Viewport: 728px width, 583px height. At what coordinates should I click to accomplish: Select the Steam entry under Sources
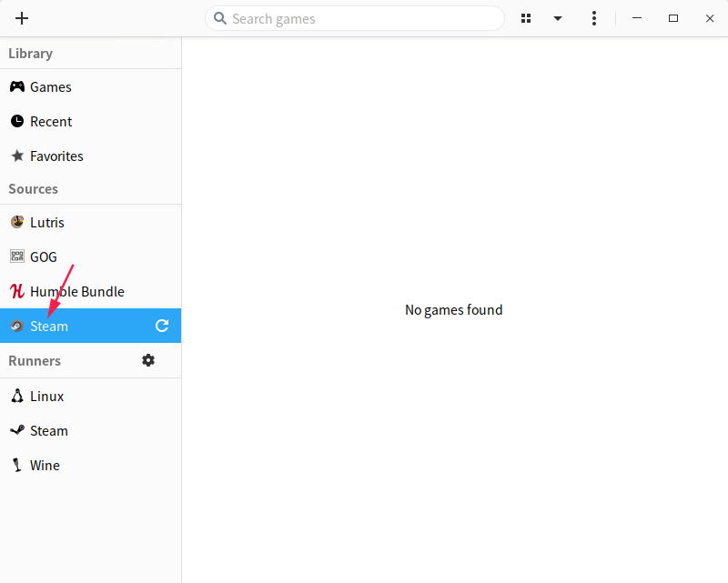[x=51, y=326]
